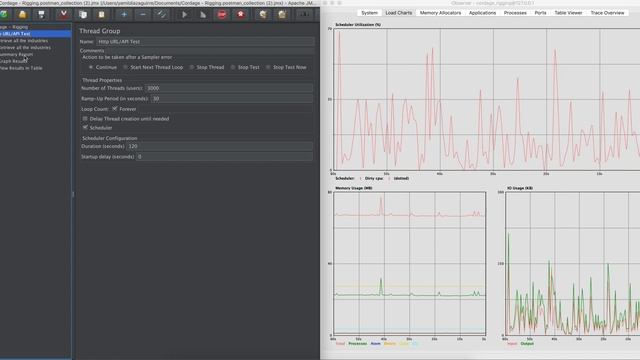The image size is (640, 360).
Task: Click the Output legend label under IO chart
Action: tap(527, 344)
